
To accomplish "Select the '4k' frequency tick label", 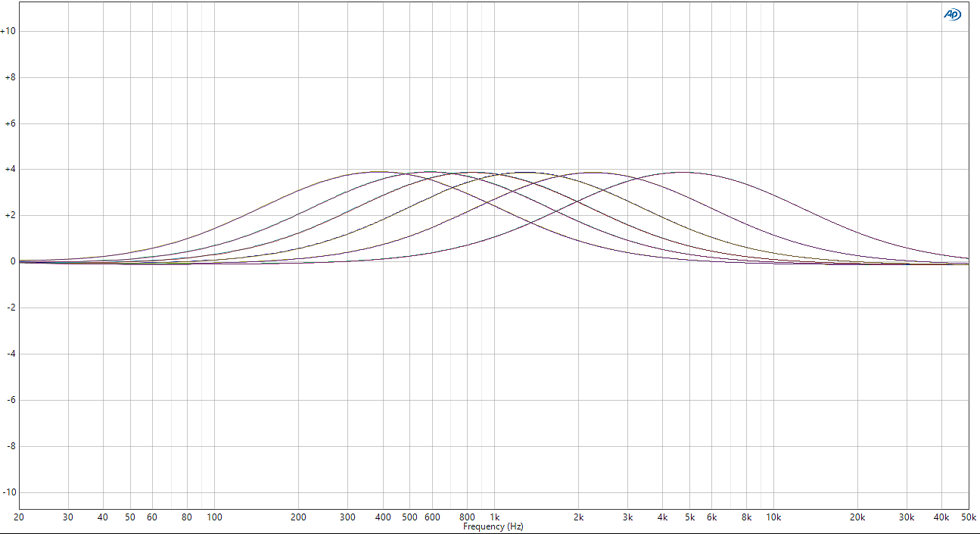I will (662, 517).
